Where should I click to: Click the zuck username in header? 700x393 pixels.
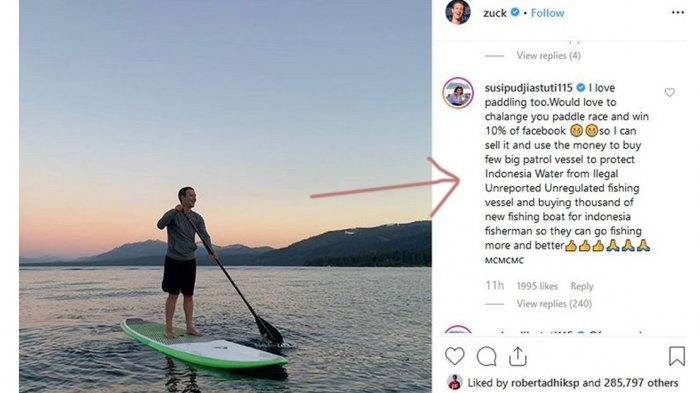(x=495, y=13)
